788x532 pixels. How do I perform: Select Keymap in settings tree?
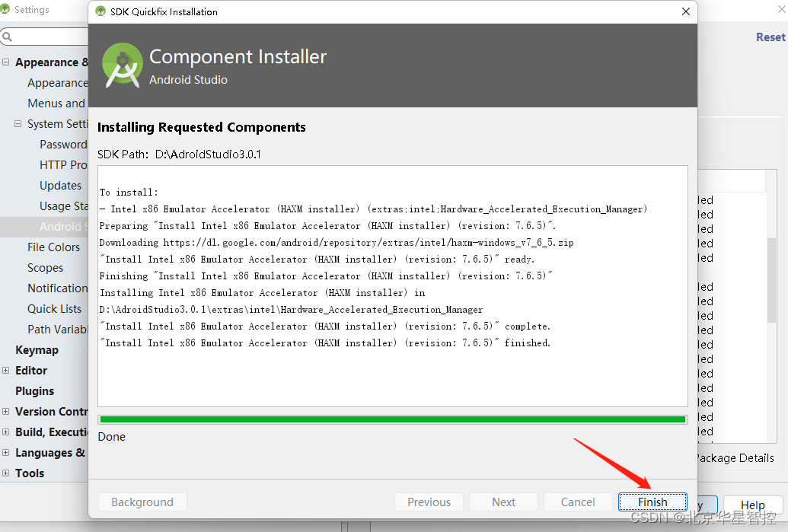pyautogui.click(x=37, y=350)
